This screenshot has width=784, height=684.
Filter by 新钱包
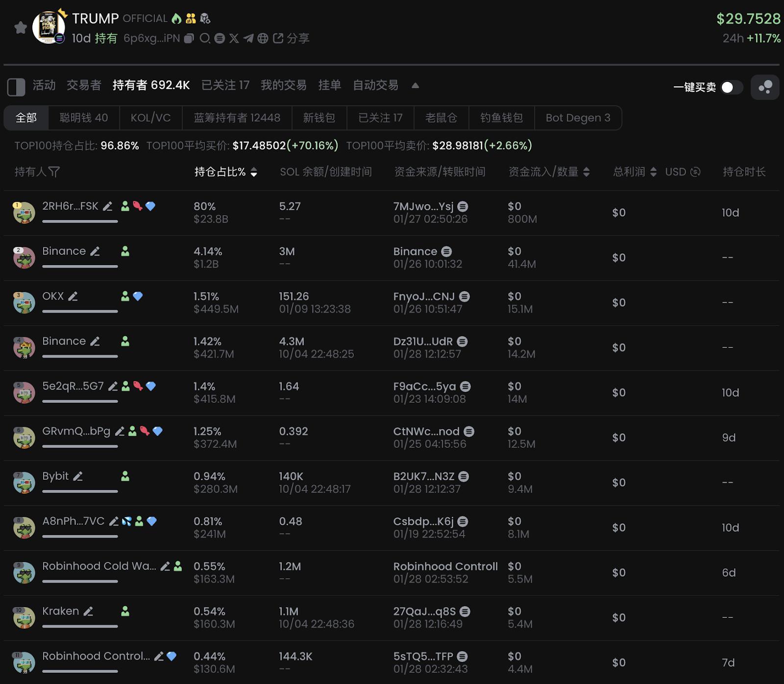pos(319,118)
